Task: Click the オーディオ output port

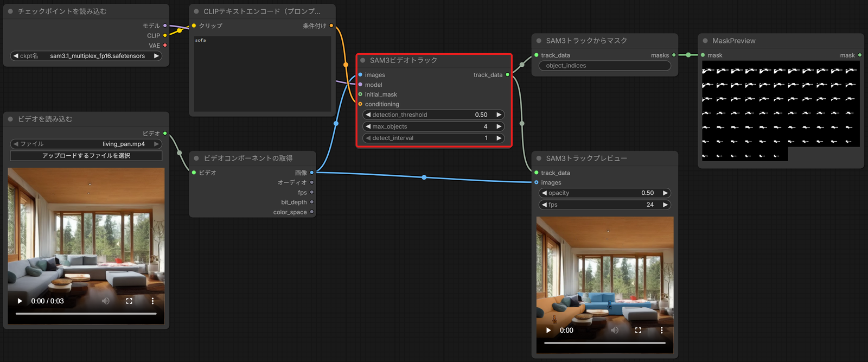Action: [311, 182]
